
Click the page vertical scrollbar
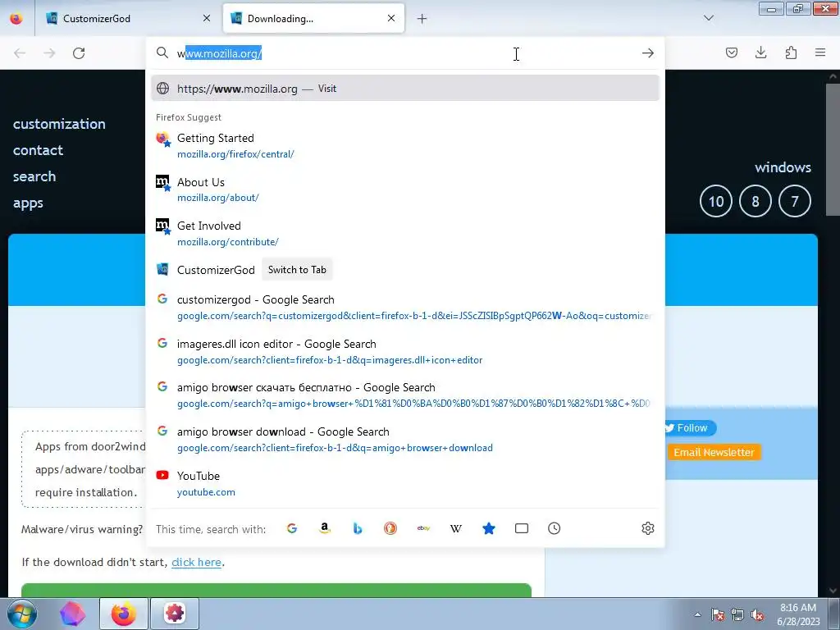[x=833, y=149]
